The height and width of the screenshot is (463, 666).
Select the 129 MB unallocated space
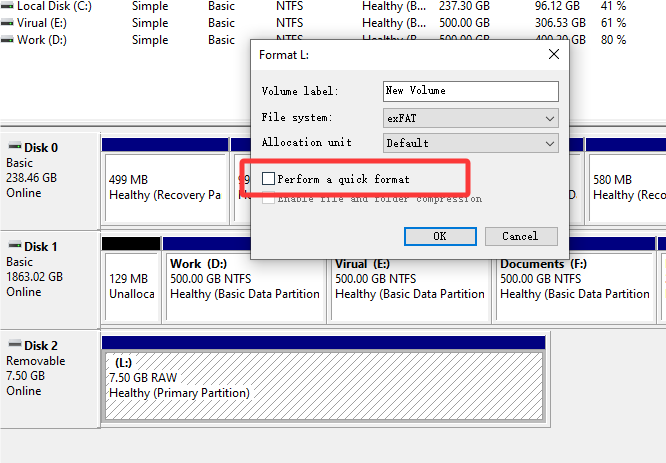click(x=130, y=286)
